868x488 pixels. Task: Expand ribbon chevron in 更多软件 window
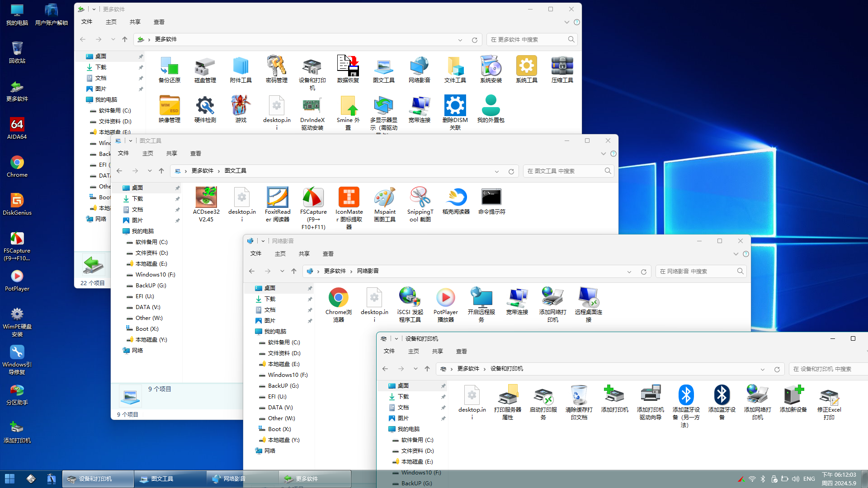point(566,22)
